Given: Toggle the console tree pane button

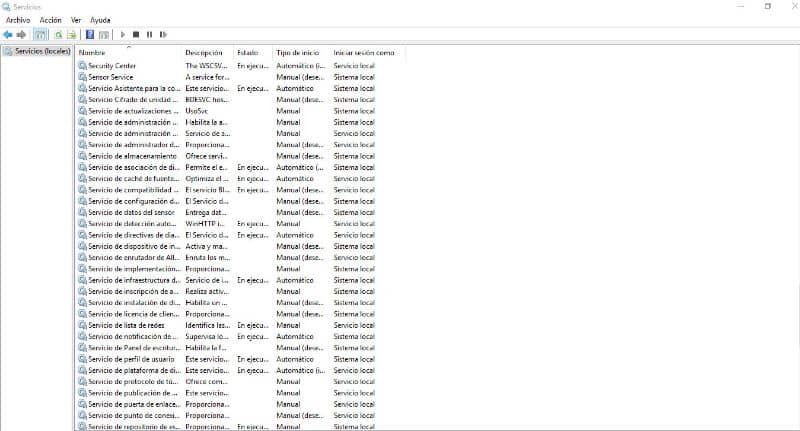Looking at the screenshot, I should click(x=40, y=35).
